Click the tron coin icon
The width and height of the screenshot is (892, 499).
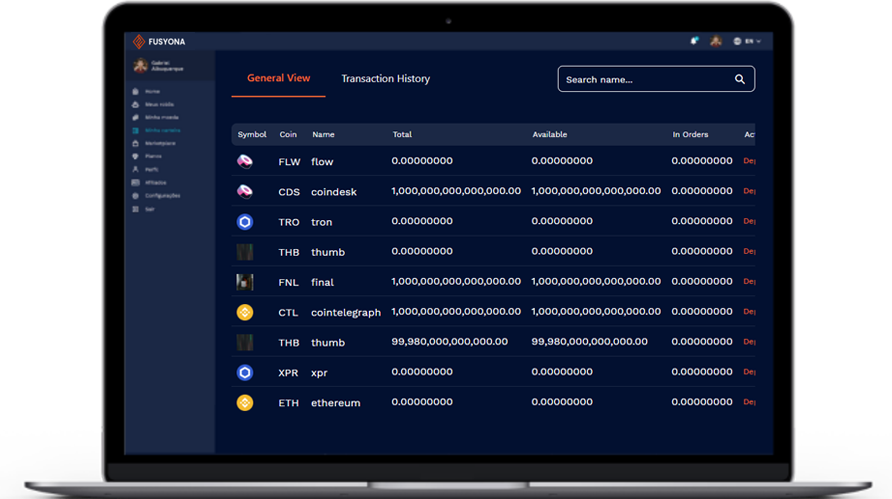pos(245,222)
